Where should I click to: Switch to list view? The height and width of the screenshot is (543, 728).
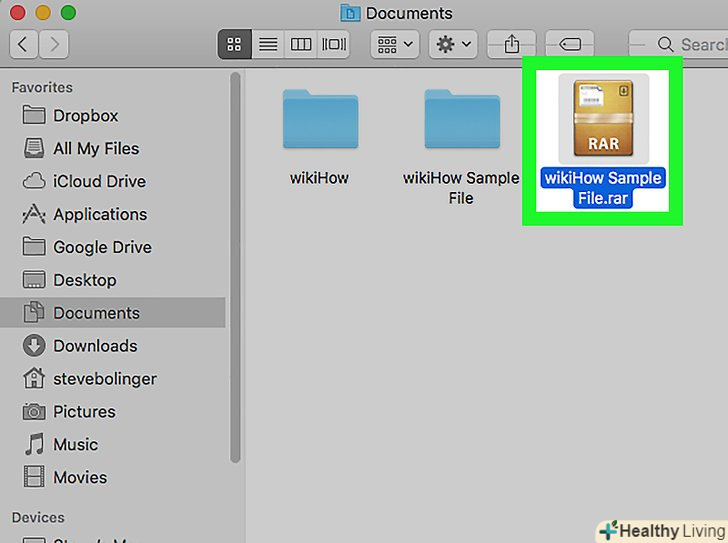(268, 45)
